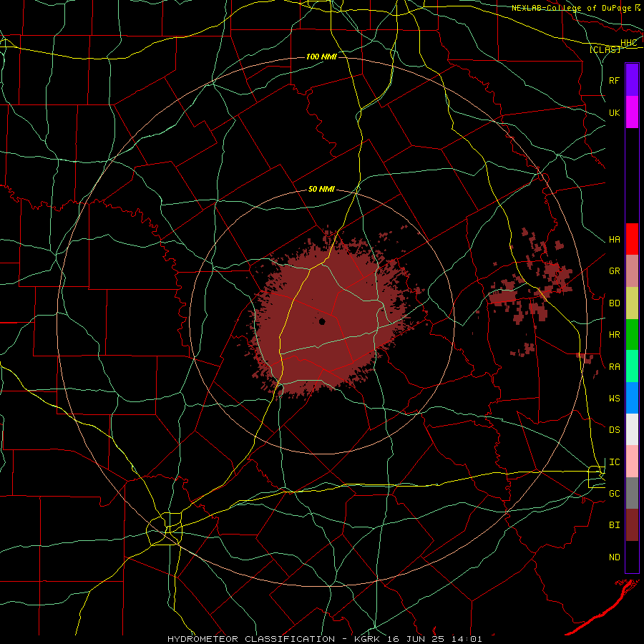Click the UK legend label text
Image resolution: width=644 pixels, height=644 pixels.
[615, 112]
